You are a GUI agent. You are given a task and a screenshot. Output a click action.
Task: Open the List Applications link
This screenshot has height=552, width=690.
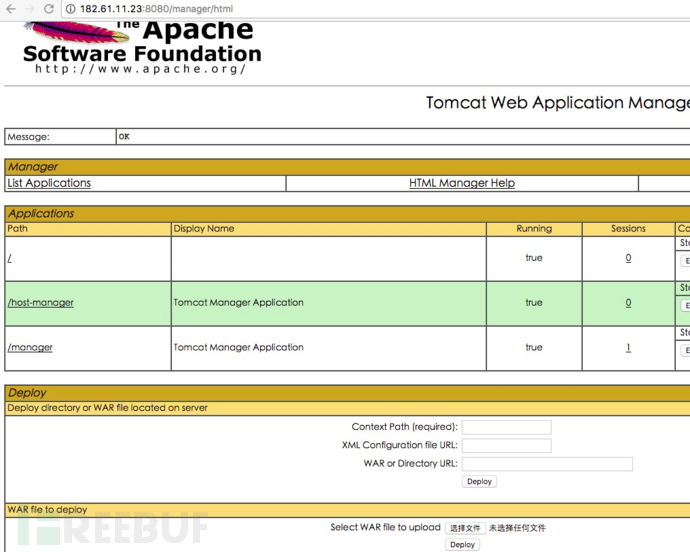(x=49, y=183)
